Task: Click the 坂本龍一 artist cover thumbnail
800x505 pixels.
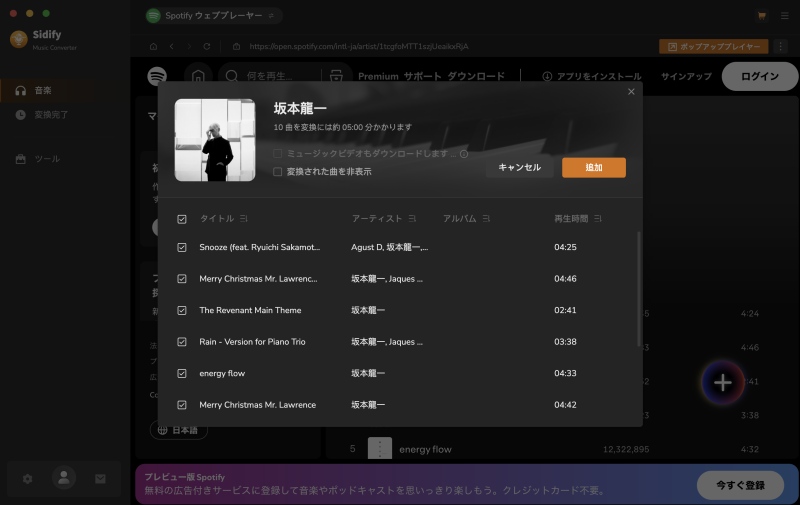Action: (x=215, y=140)
